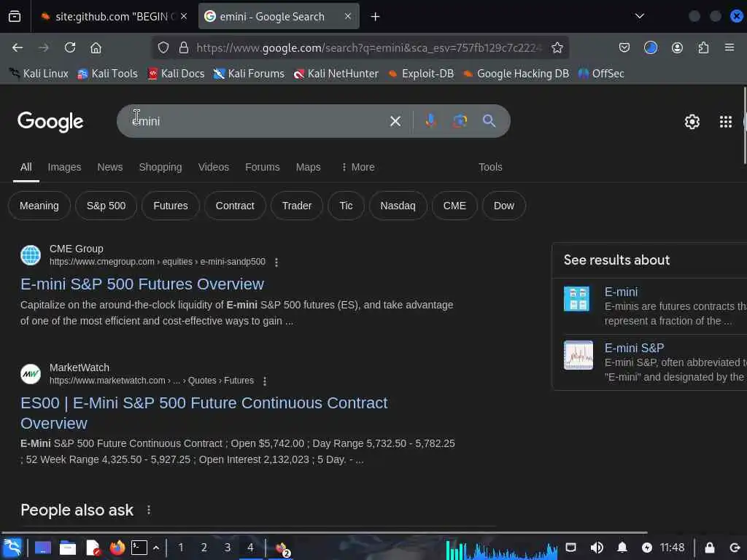Open recent browsing tab view
747x560 pixels.
[15, 17]
